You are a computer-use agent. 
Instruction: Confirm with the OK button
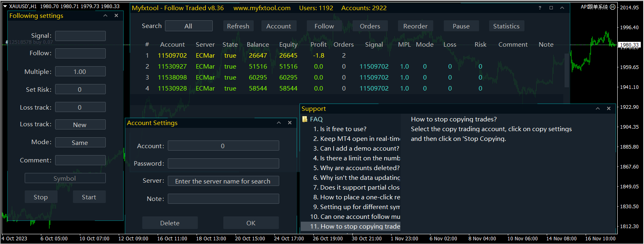tap(251, 223)
